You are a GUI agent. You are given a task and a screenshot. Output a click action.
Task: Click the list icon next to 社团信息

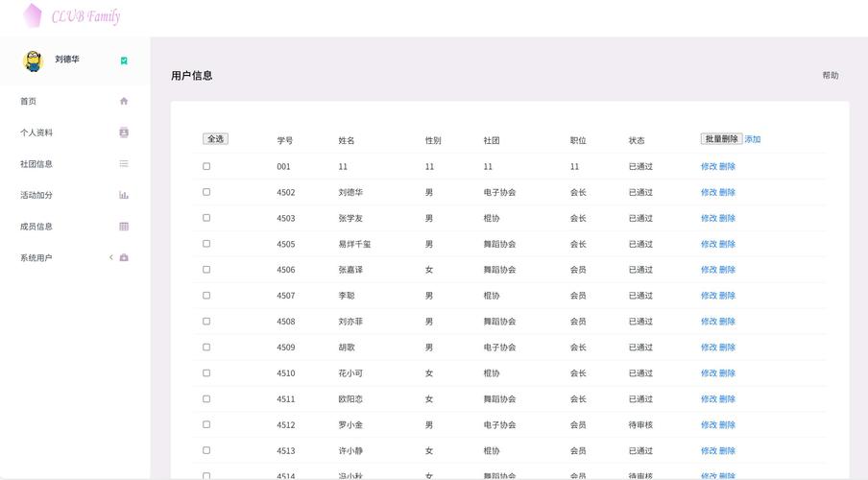124,164
